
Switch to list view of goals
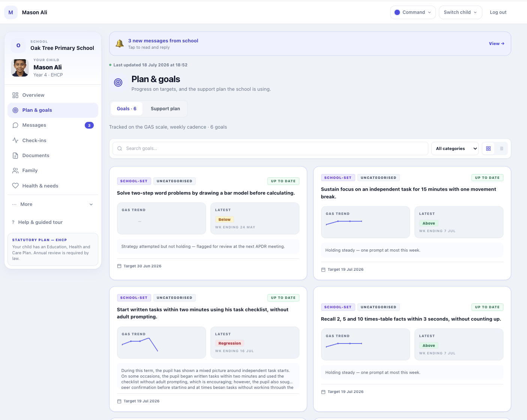(501, 148)
